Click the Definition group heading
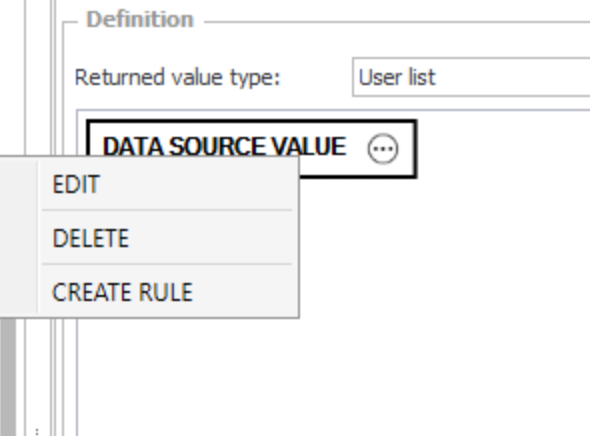 coord(140,20)
